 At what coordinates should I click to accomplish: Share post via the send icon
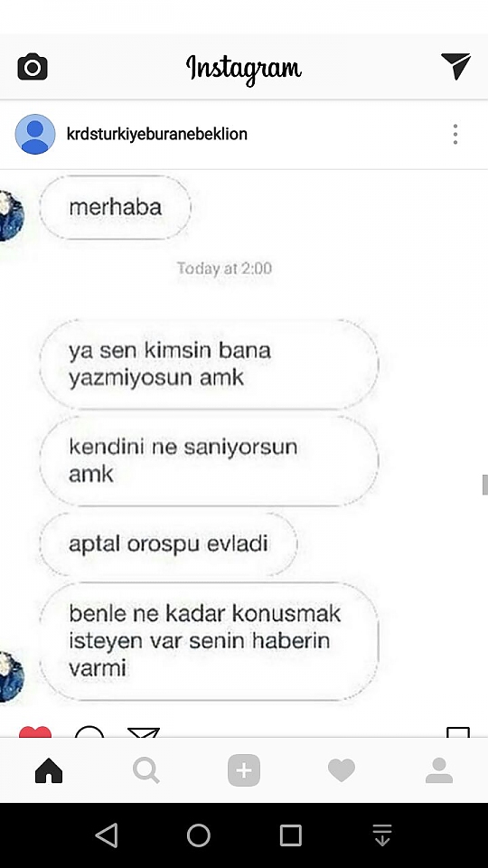point(144,732)
